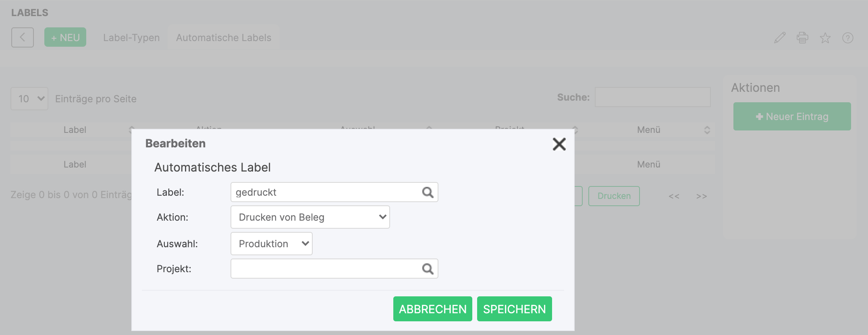Image resolution: width=868 pixels, height=335 pixels.
Task: Click the star favorite icon
Action: (825, 38)
